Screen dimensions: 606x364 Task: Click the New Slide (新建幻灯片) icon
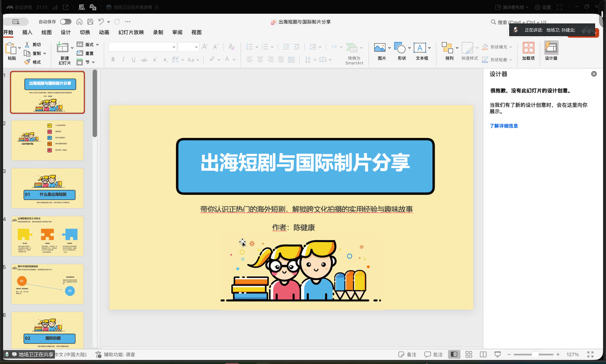[62, 48]
